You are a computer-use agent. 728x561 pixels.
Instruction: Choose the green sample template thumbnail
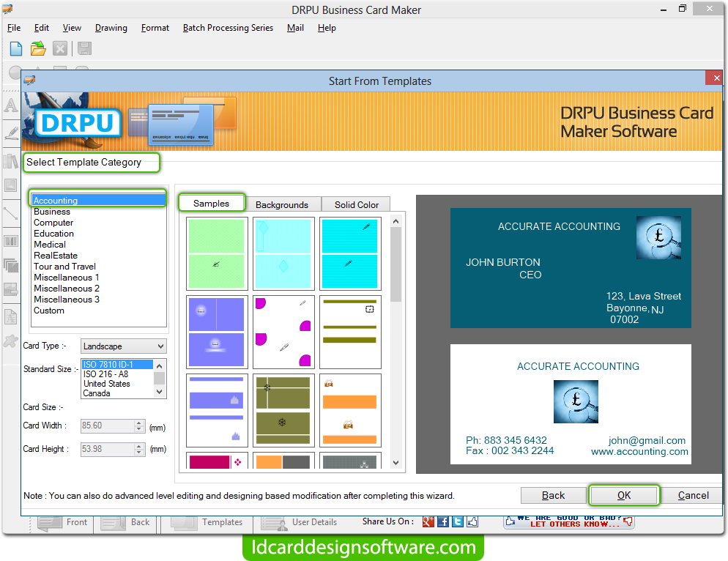pyautogui.click(x=216, y=253)
